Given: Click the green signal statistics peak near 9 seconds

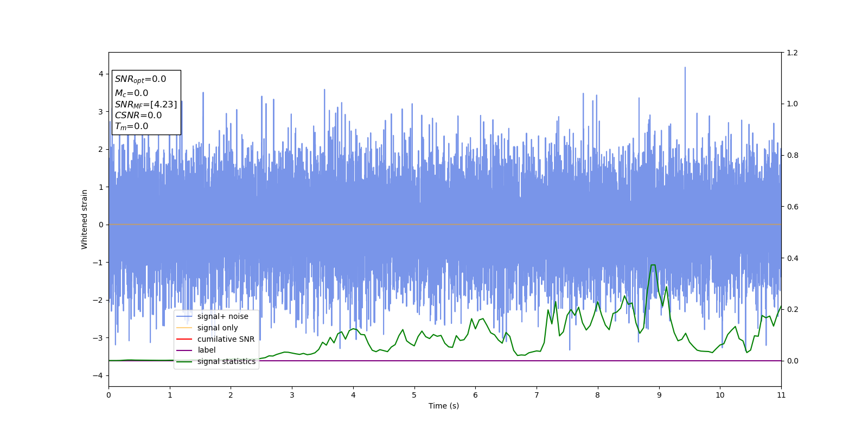Looking at the screenshot, I should click(653, 265).
